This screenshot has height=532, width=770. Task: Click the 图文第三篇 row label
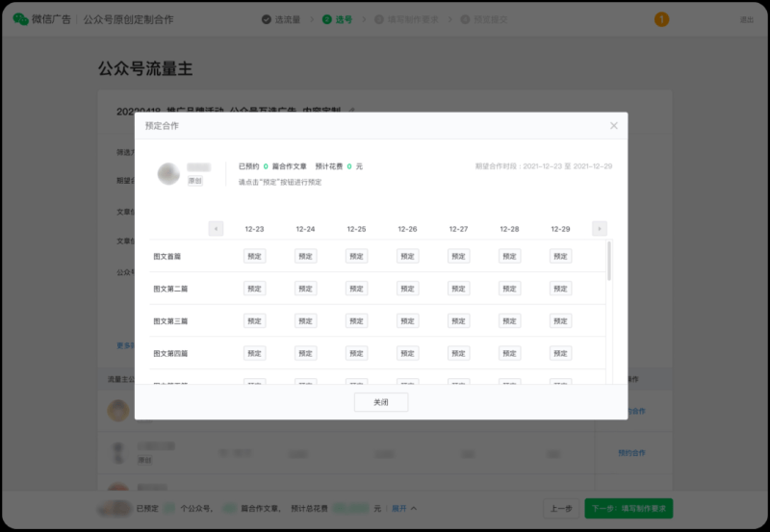(170, 321)
